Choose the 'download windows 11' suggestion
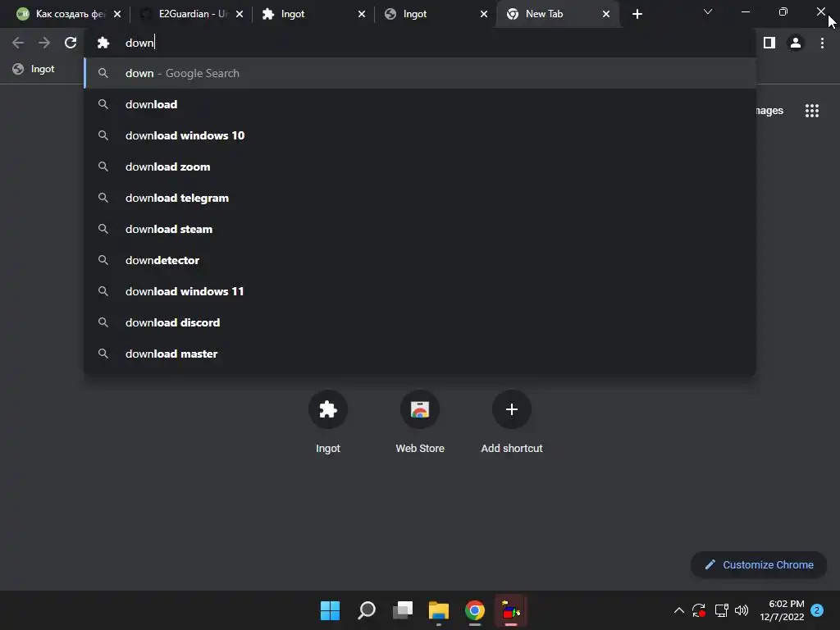 click(420, 291)
